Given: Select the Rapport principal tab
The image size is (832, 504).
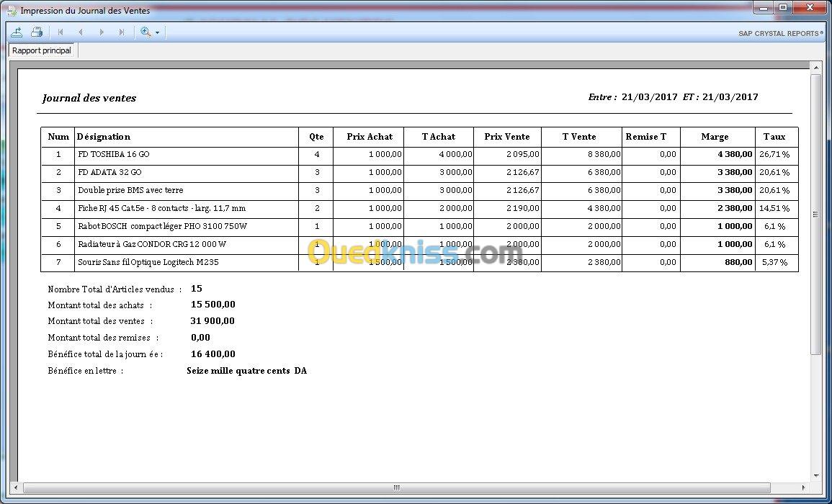Looking at the screenshot, I should pyautogui.click(x=42, y=50).
